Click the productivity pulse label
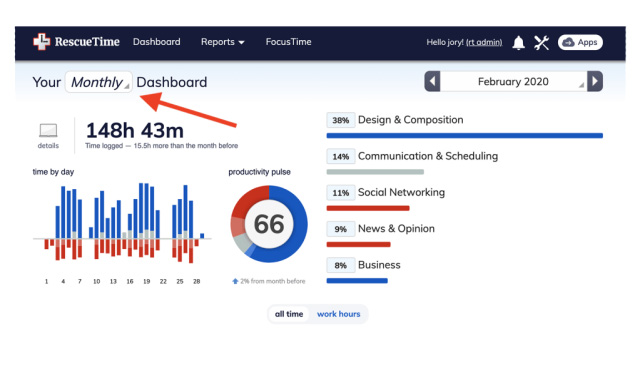This screenshot has height=368, width=640. (260, 172)
